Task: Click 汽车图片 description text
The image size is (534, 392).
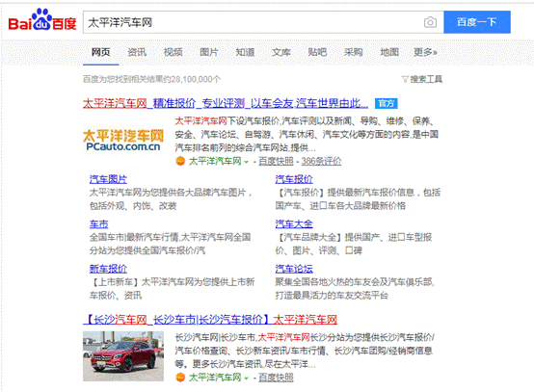Action: 171,199
